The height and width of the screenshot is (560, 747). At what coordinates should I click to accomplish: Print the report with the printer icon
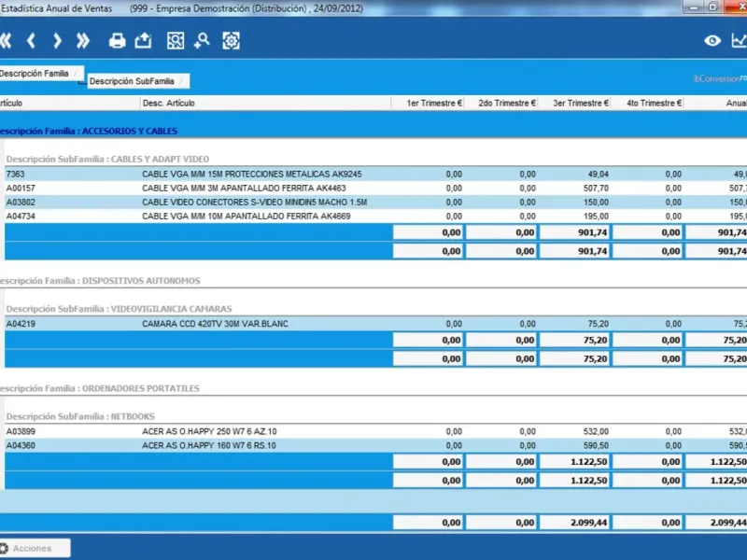click(118, 41)
